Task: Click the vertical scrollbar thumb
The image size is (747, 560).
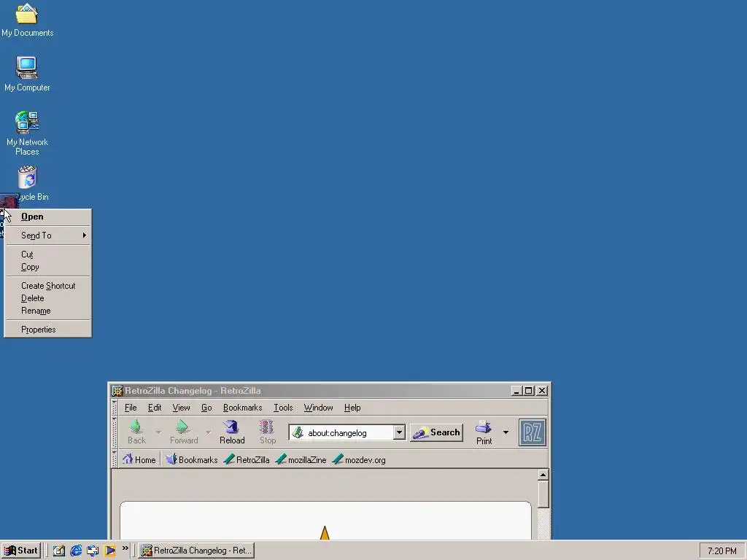Action: pyautogui.click(x=543, y=494)
